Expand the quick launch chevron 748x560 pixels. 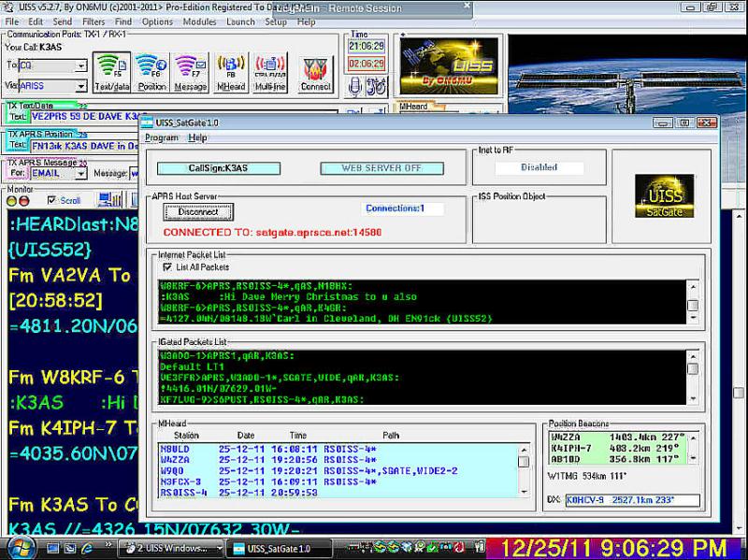pos(108,544)
